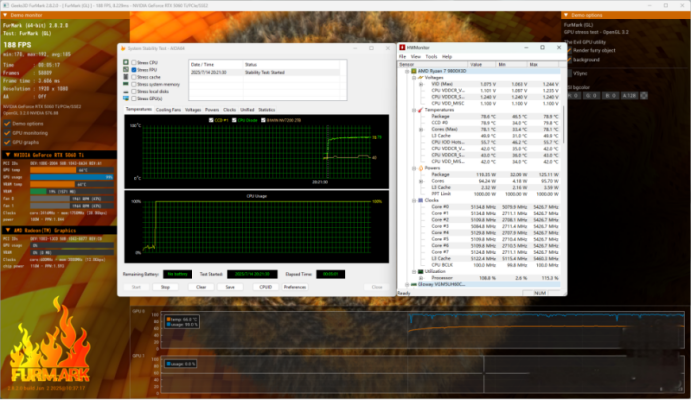Click the Temperatures thermometer icon in HWMonitor

pyautogui.click(x=420, y=110)
